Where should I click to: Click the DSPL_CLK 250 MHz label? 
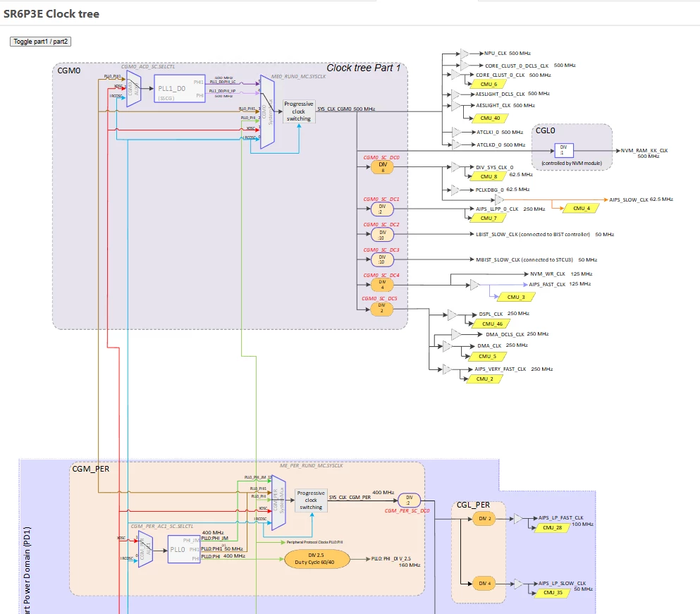point(504,314)
